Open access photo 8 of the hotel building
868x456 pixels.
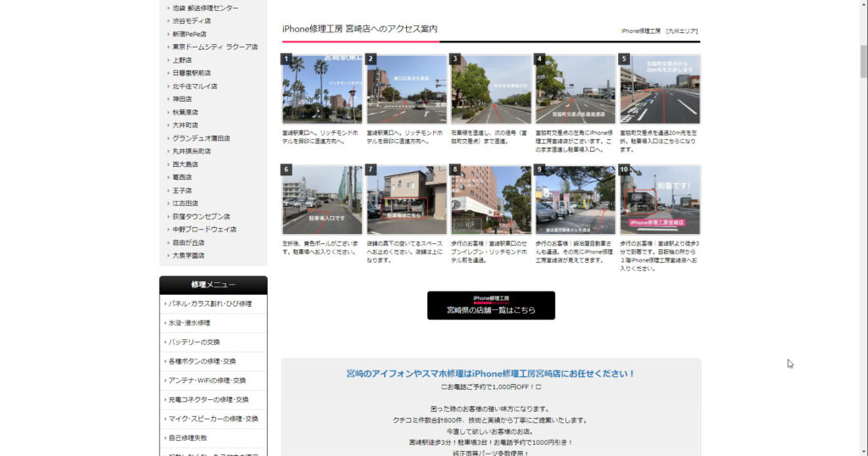tap(491, 200)
